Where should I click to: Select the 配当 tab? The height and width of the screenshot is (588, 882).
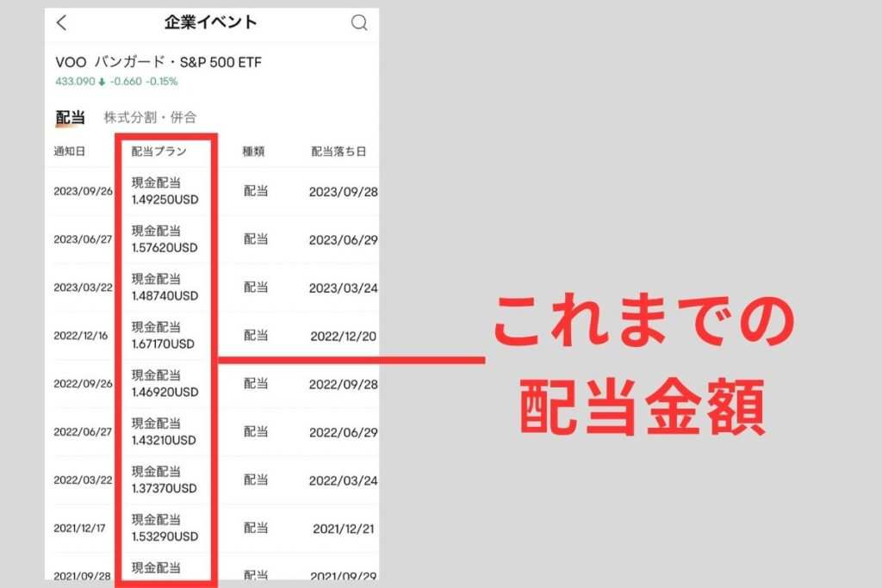click(70, 117)
